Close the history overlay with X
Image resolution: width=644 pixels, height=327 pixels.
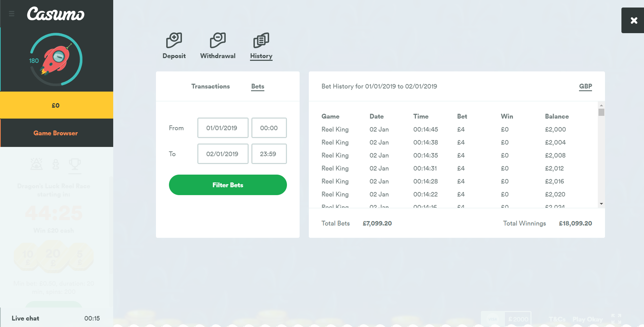tap(634, 21)
